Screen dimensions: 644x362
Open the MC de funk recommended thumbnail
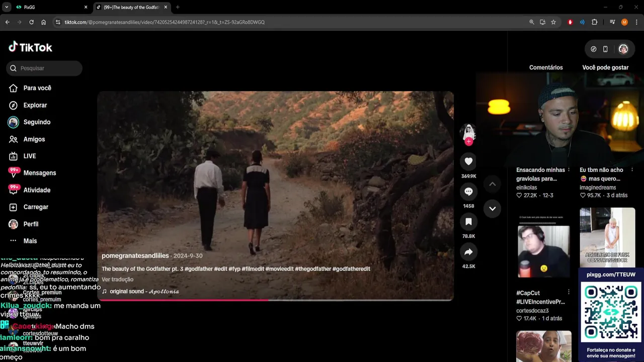pos(607,237)
